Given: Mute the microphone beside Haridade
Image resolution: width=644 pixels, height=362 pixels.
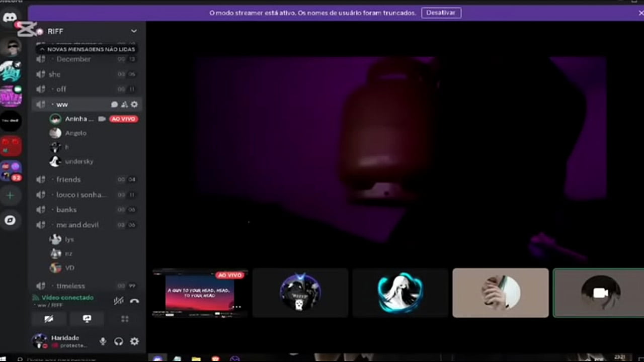Looking at the screenshot, I should pos(103,341).
